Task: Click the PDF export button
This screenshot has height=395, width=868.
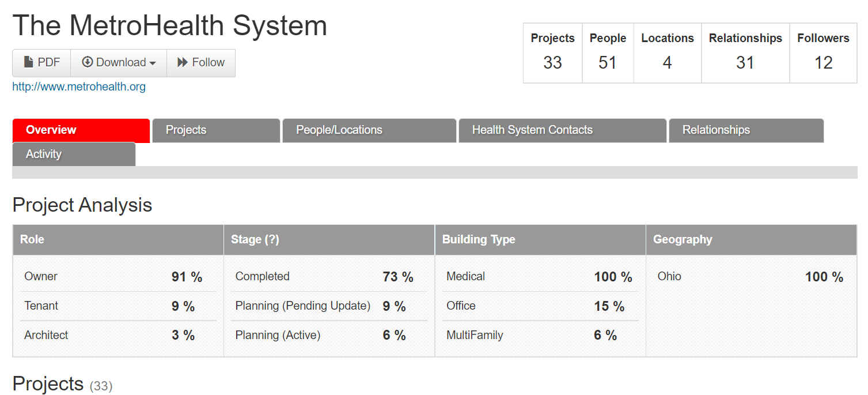Action: pyautogui.click(x=41, y=62)
